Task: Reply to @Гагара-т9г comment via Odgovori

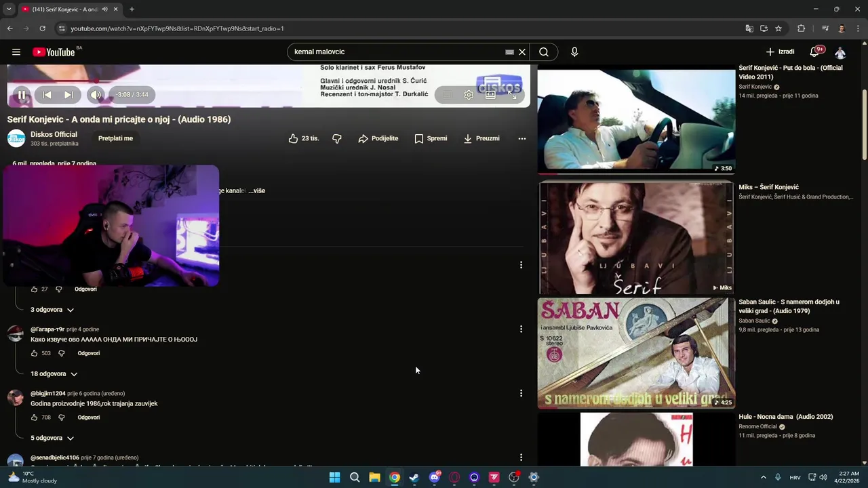Action: 89,354
